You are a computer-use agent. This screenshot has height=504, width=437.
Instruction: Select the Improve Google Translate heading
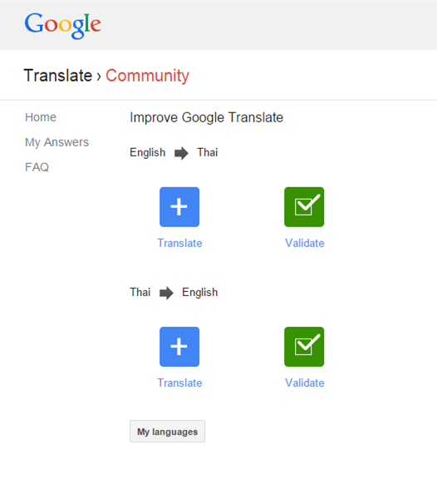pos(207,117)
